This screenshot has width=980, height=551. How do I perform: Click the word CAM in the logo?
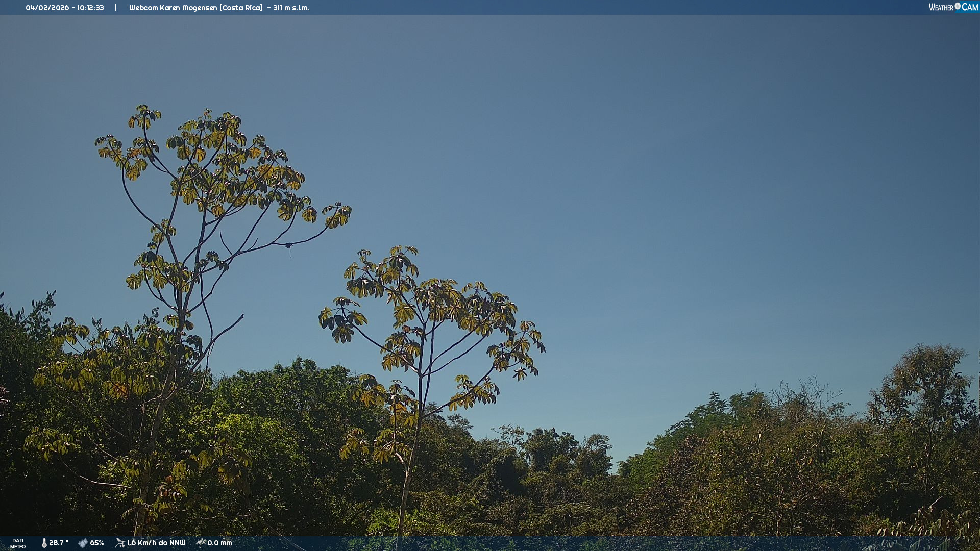click(x=970, y=7)
